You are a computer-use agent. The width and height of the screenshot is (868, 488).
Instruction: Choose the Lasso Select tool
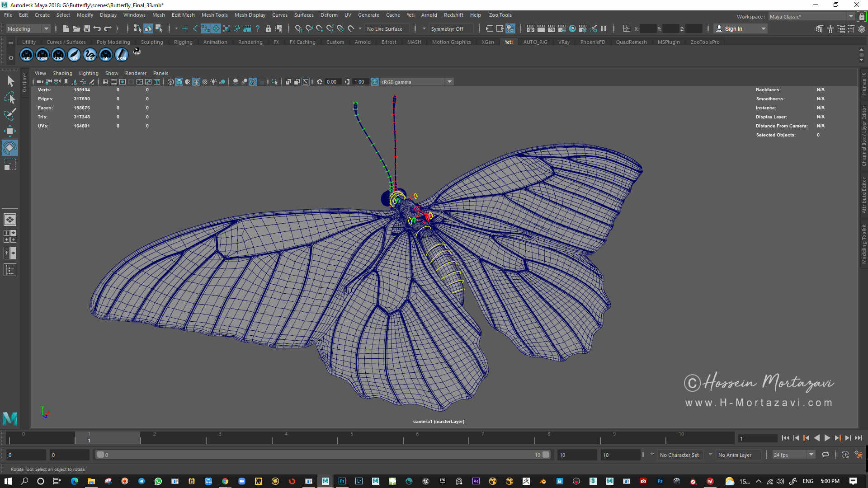(x=10, y=98)
